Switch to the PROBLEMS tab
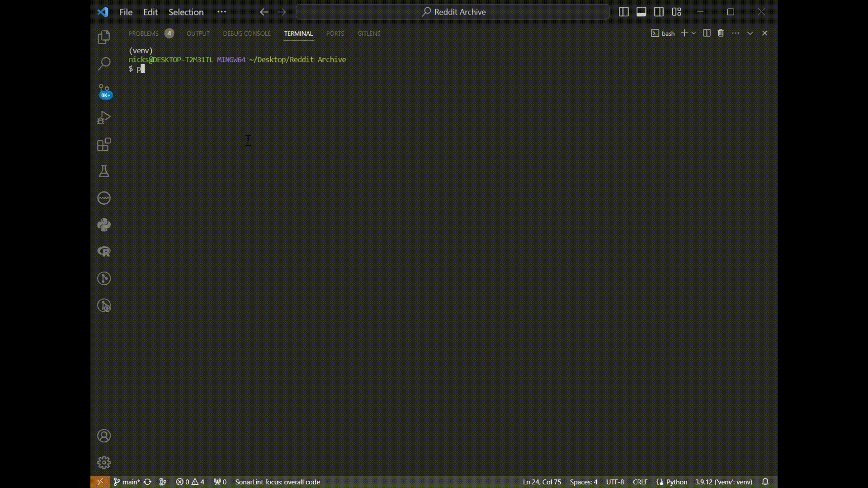 pyautogui.click(x=143, y=33)
